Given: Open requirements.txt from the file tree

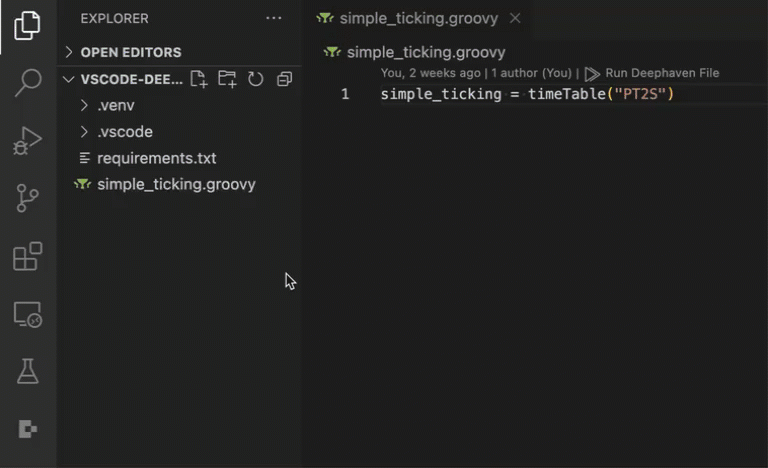Looking at the screenshot, I should click(156, 158).
